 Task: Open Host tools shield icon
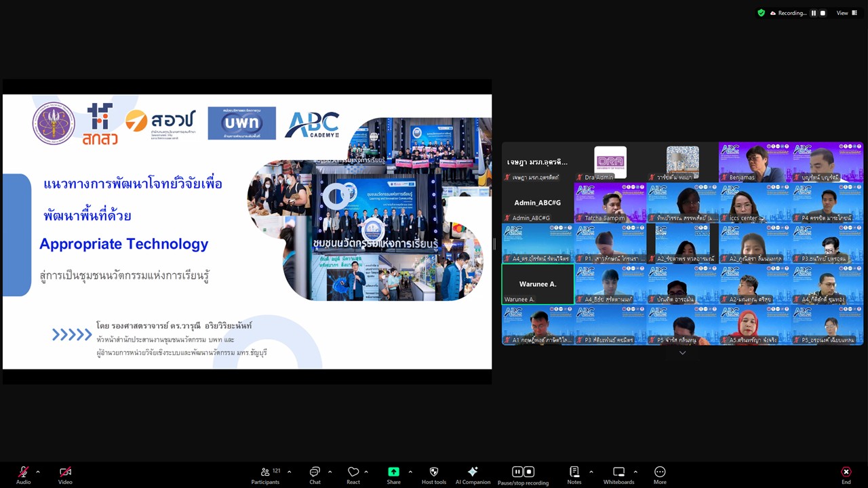434,472
